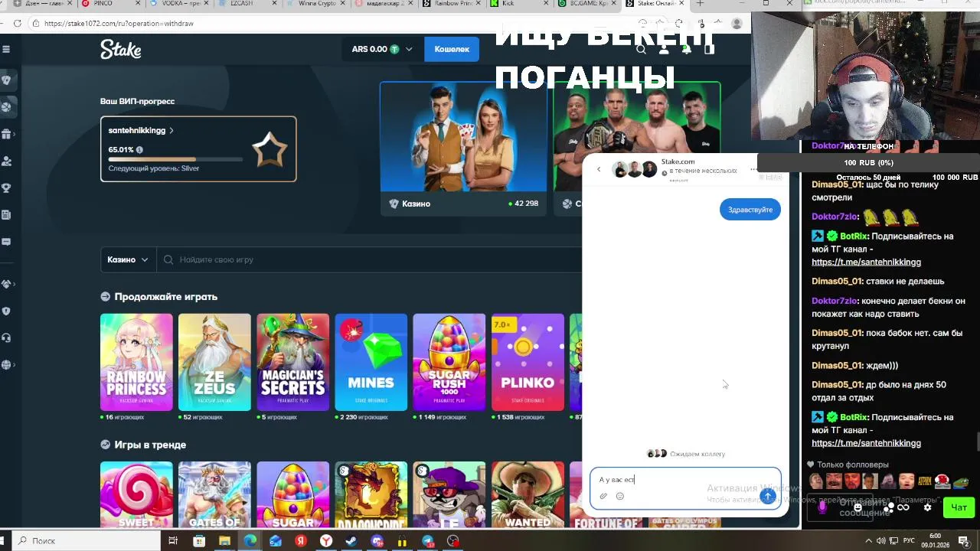Click the green Чат button in Kick chat

959,507
